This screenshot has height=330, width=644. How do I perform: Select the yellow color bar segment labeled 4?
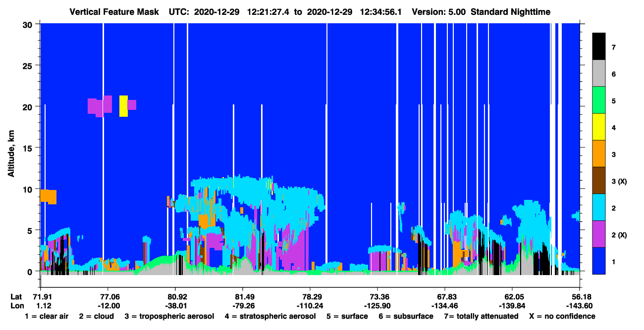pos(599,127)
